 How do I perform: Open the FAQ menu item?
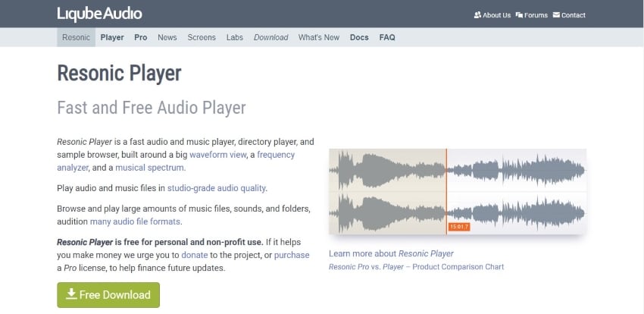click(387, 37)
